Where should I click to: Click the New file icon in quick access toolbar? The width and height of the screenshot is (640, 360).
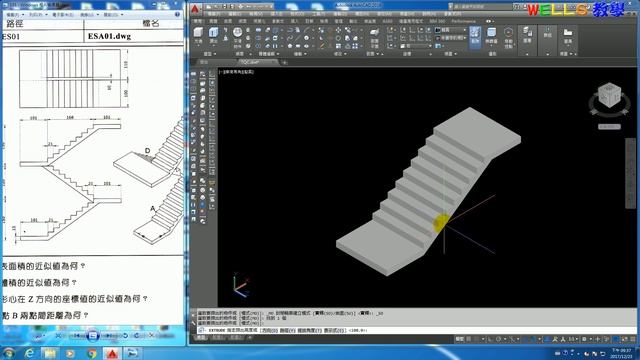pyautogui.click(x=209, y=7)
